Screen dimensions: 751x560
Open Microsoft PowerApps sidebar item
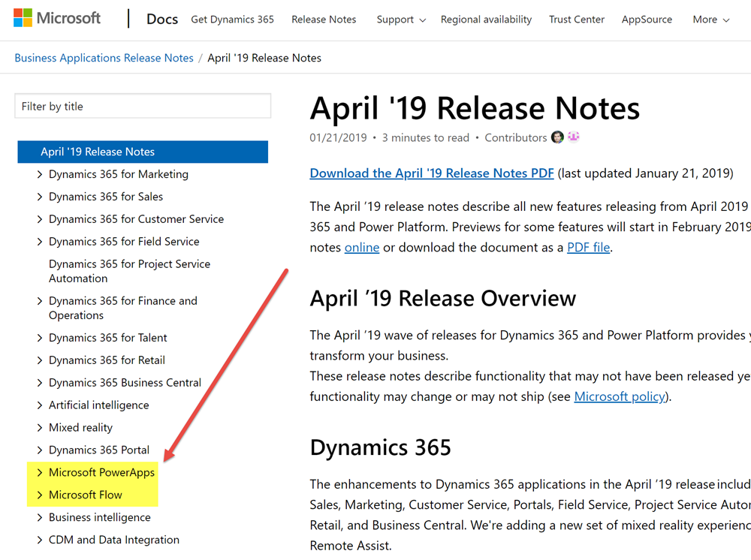coord(101,473)
